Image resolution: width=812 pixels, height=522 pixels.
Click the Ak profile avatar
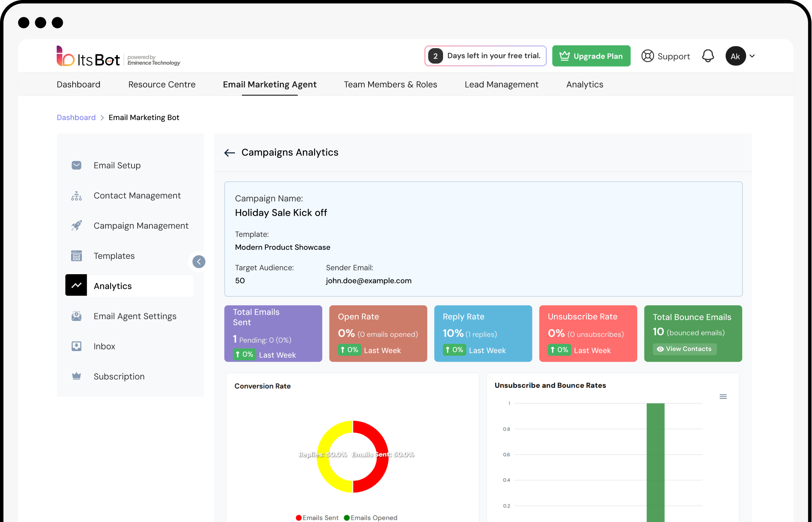coord(736,56)
